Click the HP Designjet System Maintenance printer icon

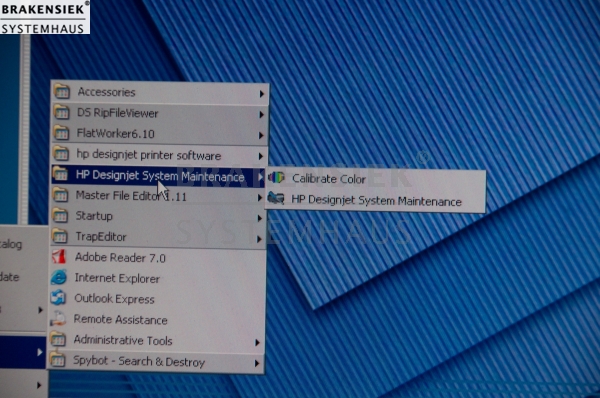tap(276, 198)
